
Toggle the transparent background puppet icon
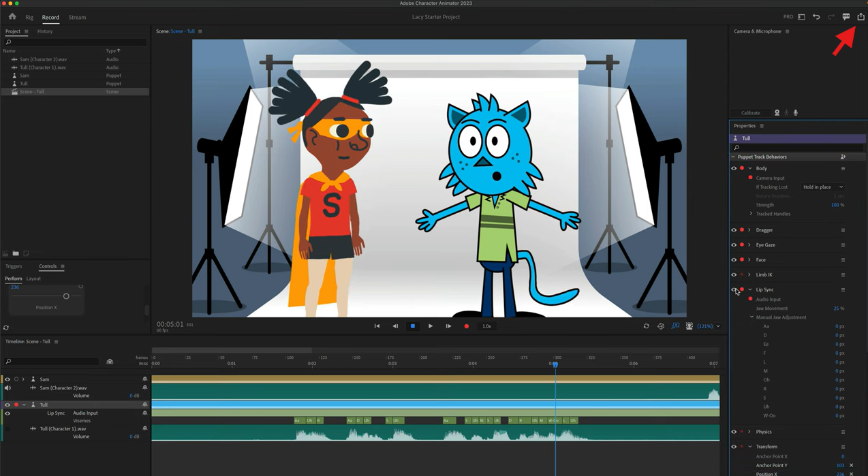pos(689,326)
